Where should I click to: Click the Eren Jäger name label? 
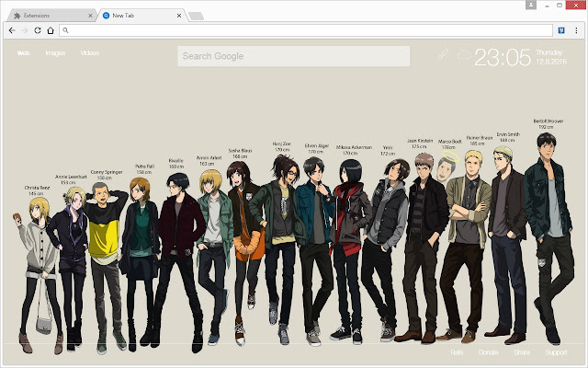317,145
